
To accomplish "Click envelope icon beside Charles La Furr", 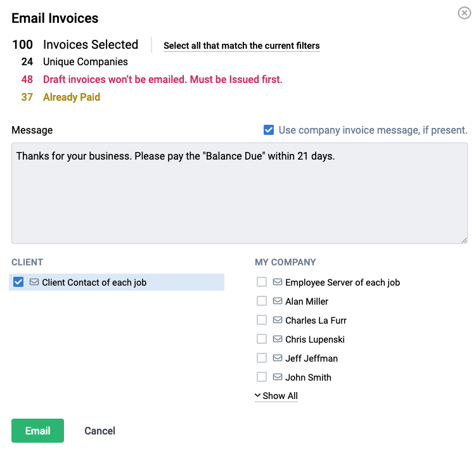I will 278,320.
